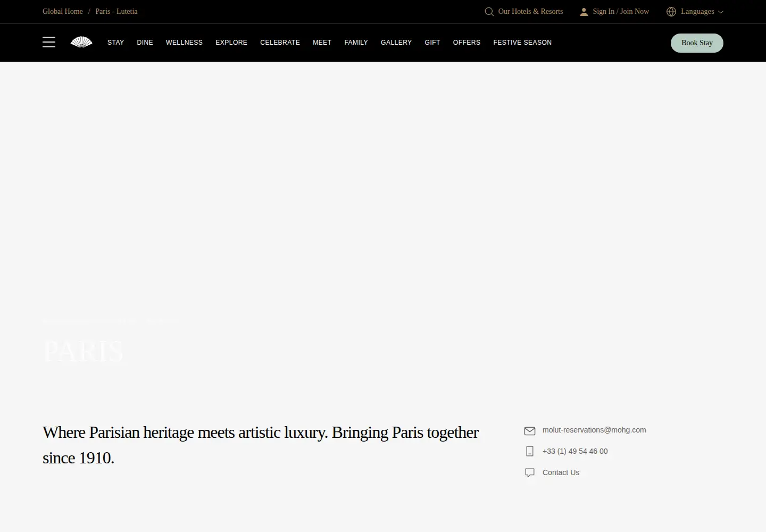The width and height of the screenshot is (766, 532).
Task: Open the Offers menu item
Action: point(467,43)
